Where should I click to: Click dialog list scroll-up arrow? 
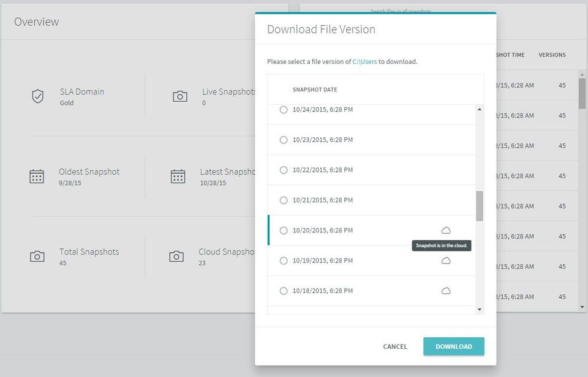click(480, 109)
